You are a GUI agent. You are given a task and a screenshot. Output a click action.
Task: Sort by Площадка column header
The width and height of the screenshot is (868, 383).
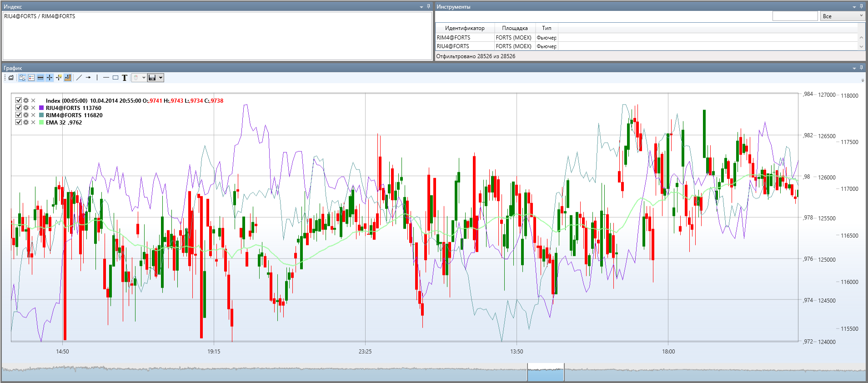[x=515, y=28]
